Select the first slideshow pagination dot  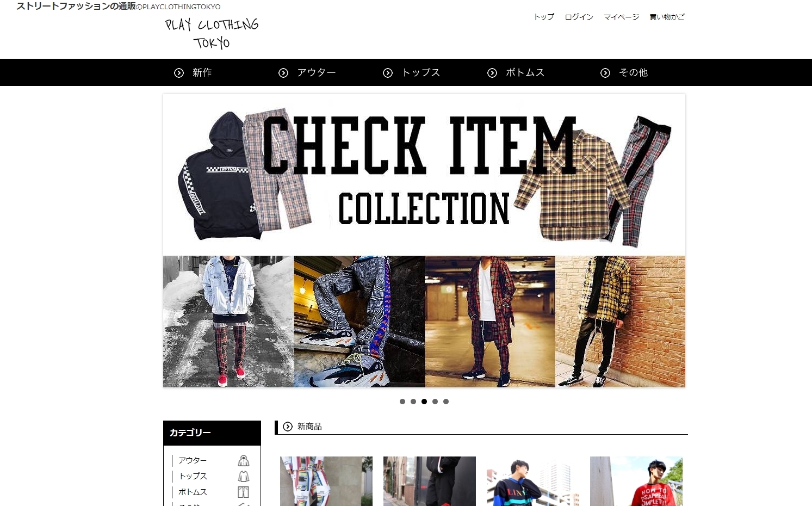click(402, 402)
